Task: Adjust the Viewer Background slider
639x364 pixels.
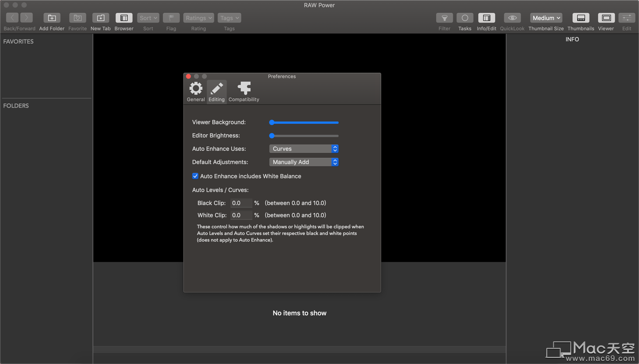Action: click(x=304, y=122)
